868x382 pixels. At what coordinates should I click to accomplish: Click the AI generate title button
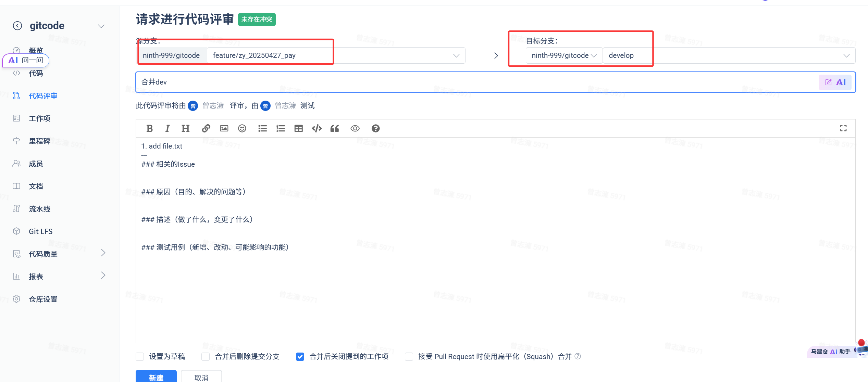click(x=835, y=82)
